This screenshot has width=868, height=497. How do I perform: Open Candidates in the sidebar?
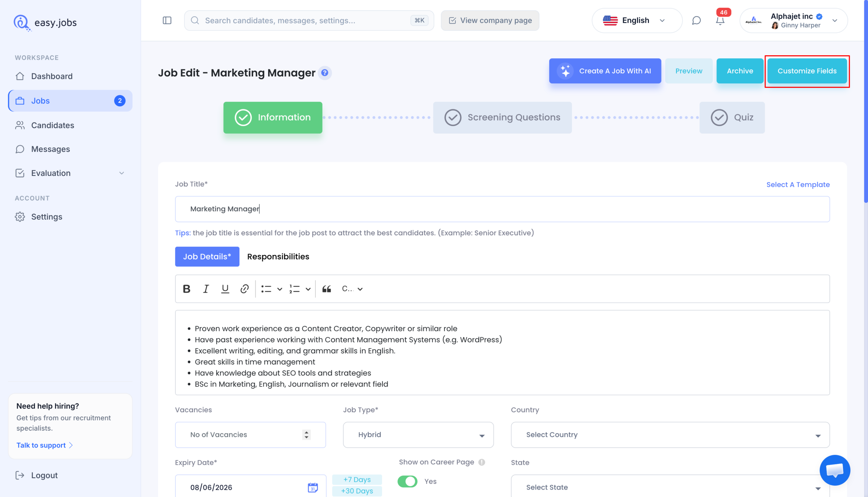[x=70, y=125]
